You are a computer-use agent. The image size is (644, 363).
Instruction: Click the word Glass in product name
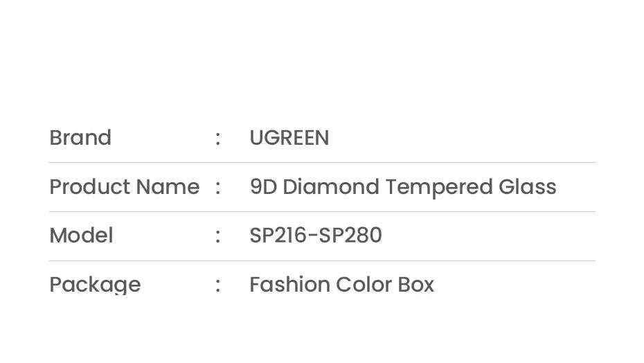click(x=527, y=187)
